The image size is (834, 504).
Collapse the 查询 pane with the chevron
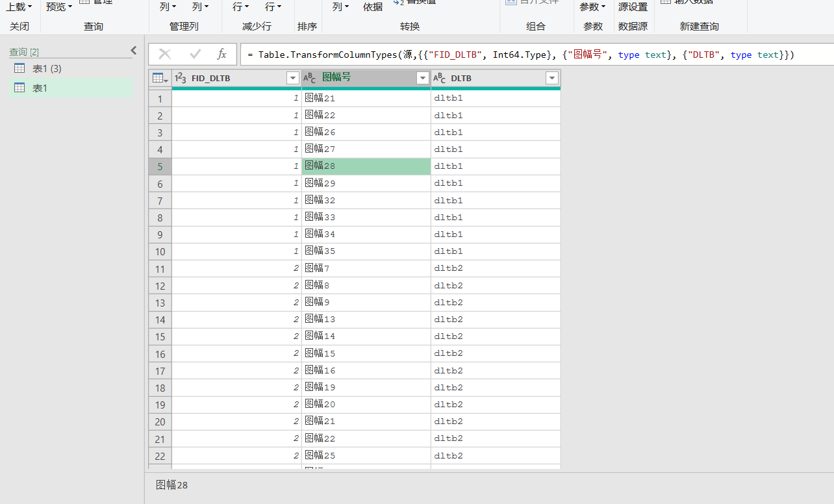[x=134, y=51]
